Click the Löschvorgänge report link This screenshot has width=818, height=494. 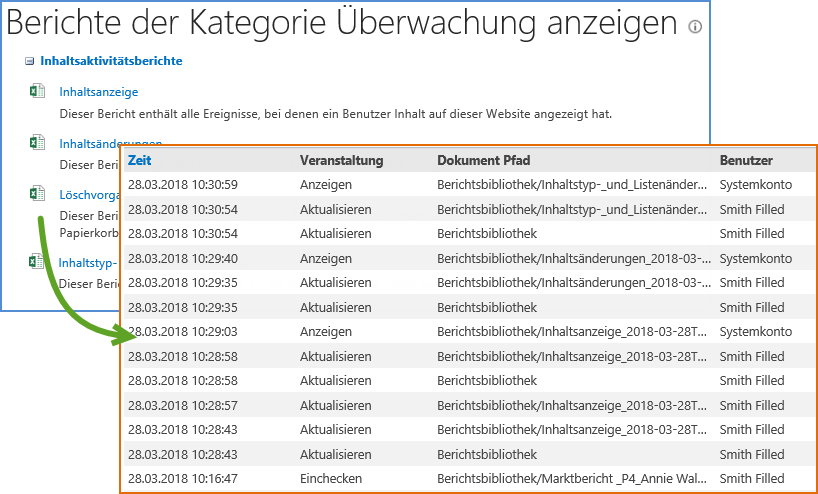tap(90, 195)
